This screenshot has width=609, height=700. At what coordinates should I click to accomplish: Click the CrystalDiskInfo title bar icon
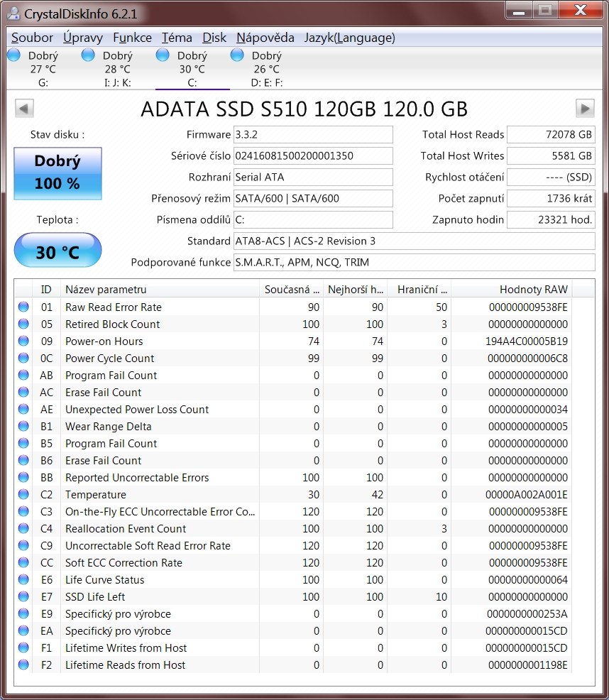coord(14,13)
